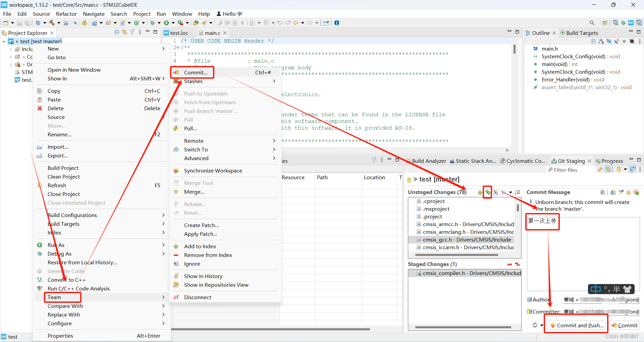The image size is (644, 342).
Task: Open the Build hammer dropdown arrow
Action: (59, 23)
